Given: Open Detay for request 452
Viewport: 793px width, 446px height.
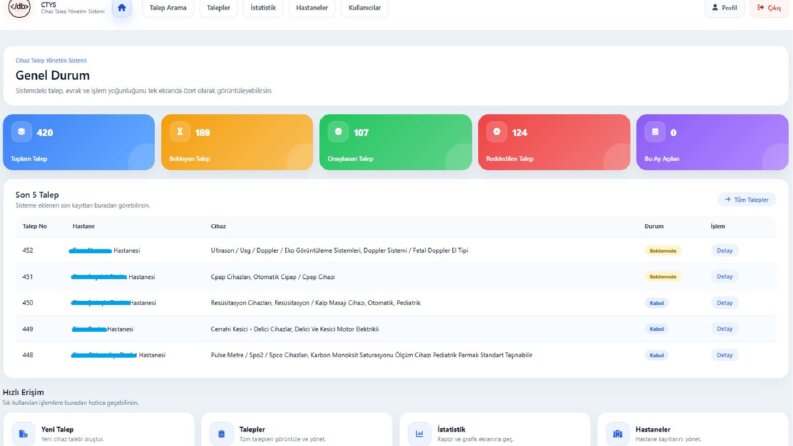Looking at the screenshot, I should pyautogui.click(x=724, y=251).
